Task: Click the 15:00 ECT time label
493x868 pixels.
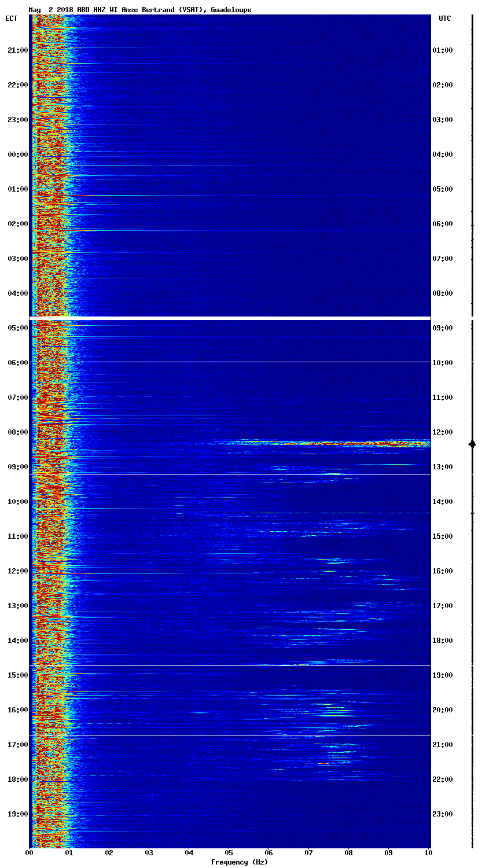Action: click(17, 675)
